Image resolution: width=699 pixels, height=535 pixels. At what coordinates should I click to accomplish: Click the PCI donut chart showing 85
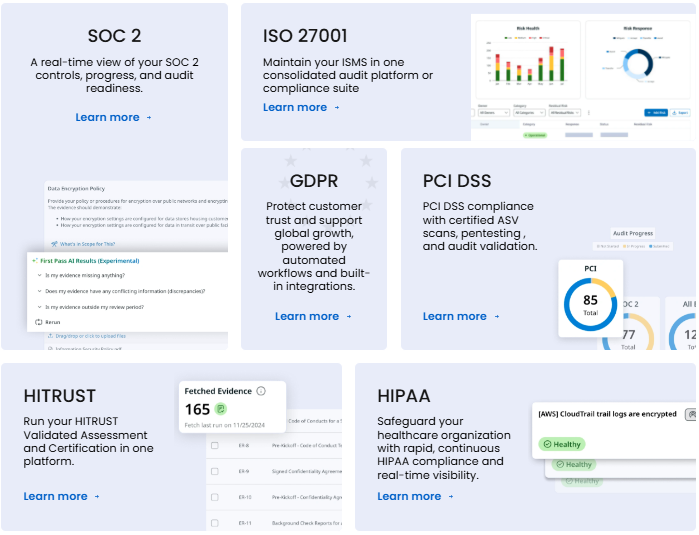(x=590, y=305)
